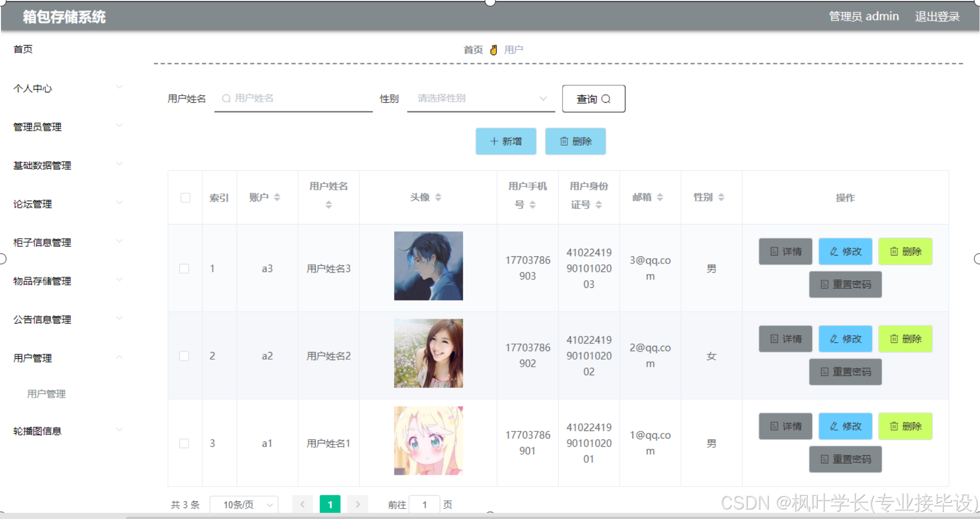980x519 pixels.
Task: Click the 查询 search button
Action: pyautogui.click(x=594, y=99)
